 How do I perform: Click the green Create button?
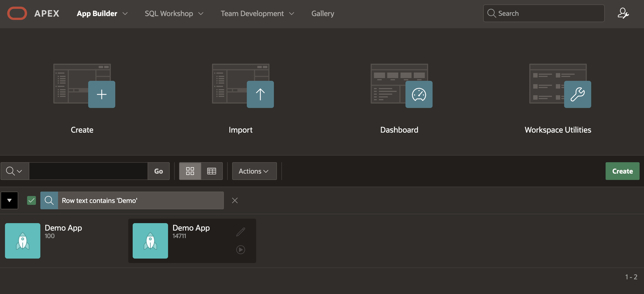click(x=622, y=171)
